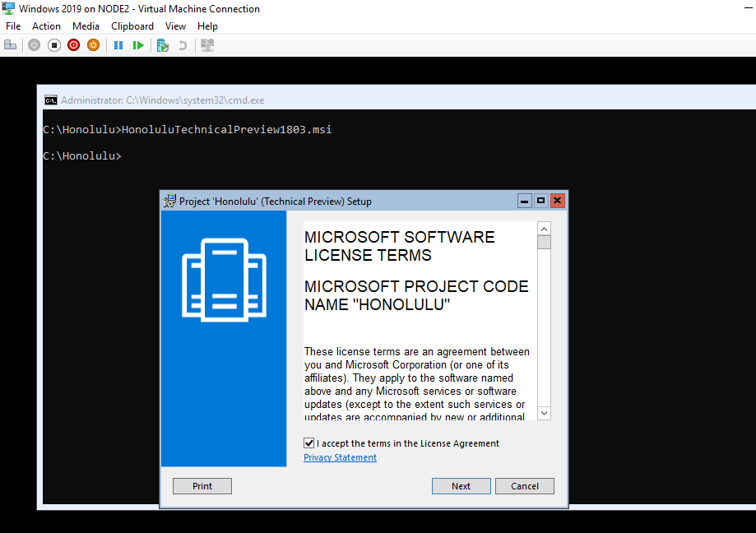Click the Start VM toolbar icon
756x533 pixels.
(35, 45)
